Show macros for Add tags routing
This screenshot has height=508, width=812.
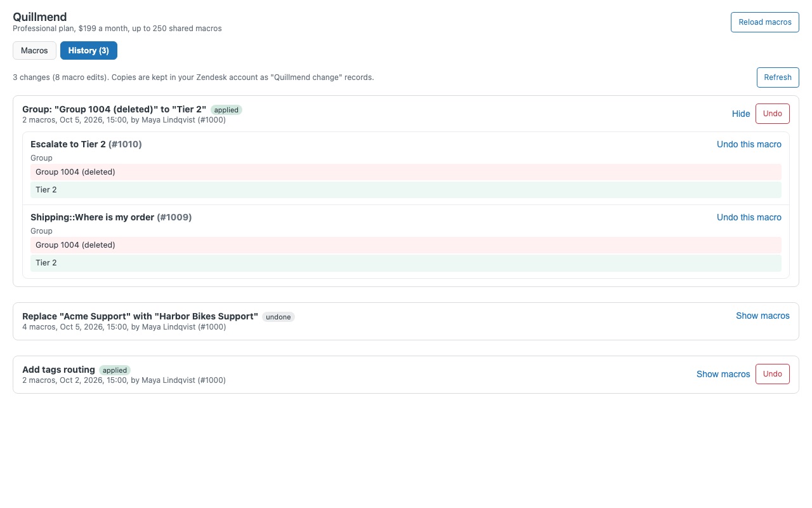point(723,374)
